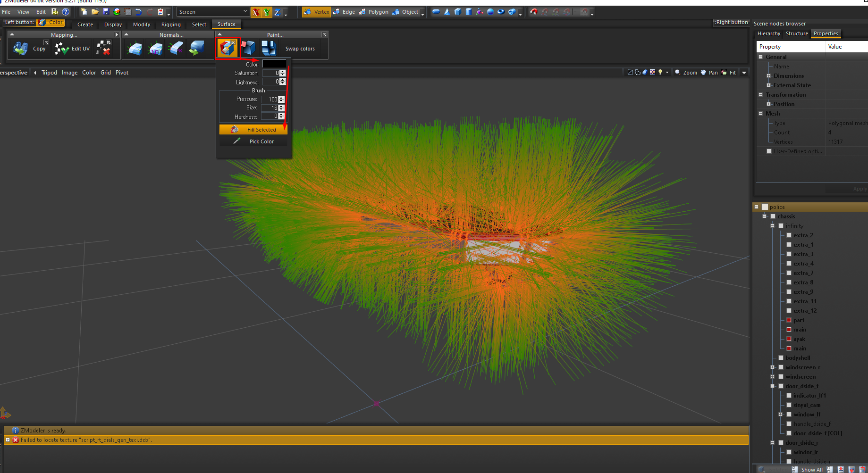
Task: Expand the Dimensions property group
Action: click(768, 76)
